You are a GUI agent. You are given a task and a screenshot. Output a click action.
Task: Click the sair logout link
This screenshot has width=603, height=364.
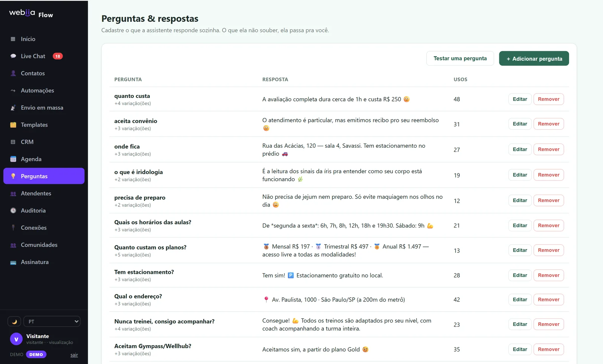pos(74,355)
